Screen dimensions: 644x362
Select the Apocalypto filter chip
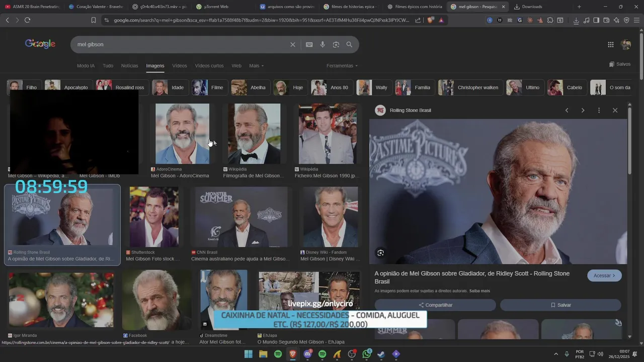point(68,87)
